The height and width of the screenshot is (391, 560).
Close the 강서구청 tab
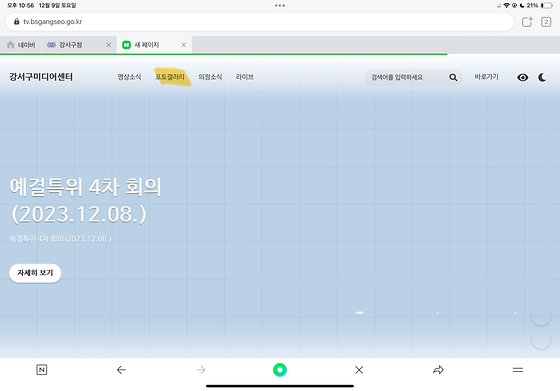click(x=109, y=45)
